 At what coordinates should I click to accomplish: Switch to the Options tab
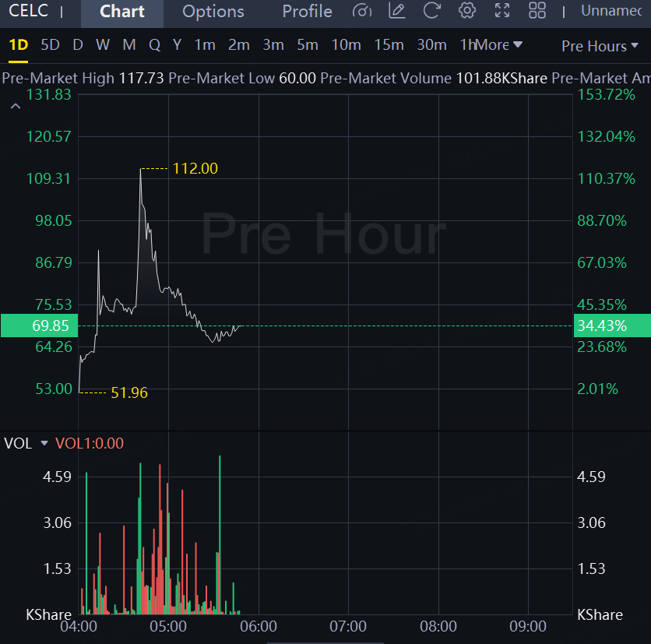tap(213, 12)
